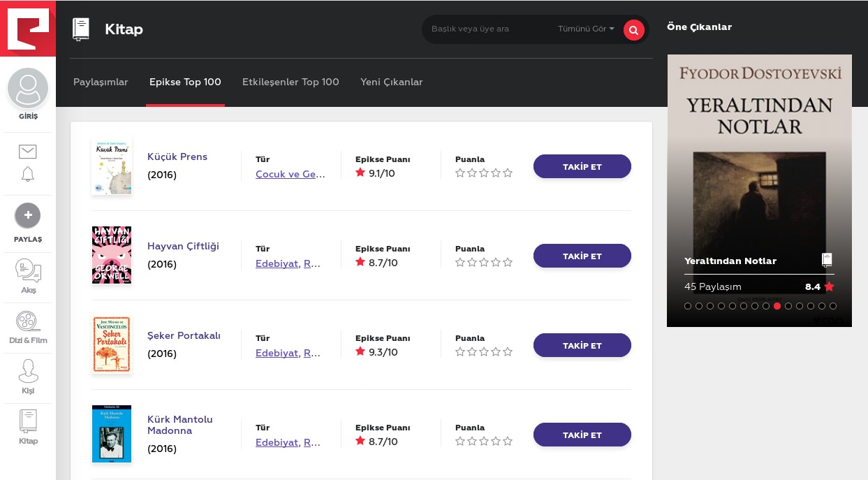Open Kişi section in sidebar
The height and width of the screenshot is (480, 868).
28,377
